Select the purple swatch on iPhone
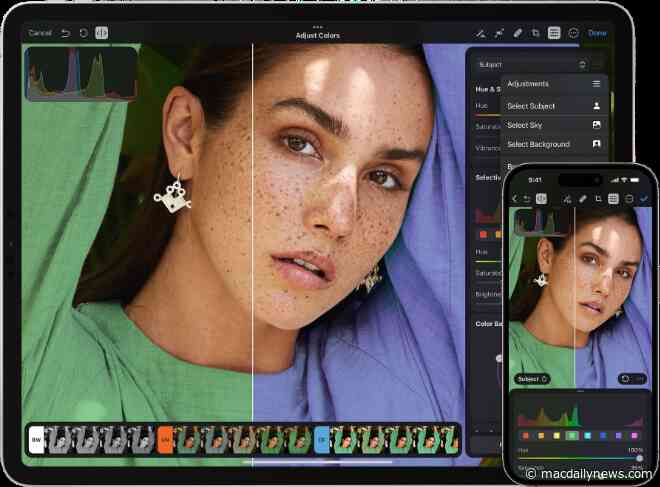The width and height of the screenshot is (660, 487). pos(618,436)
